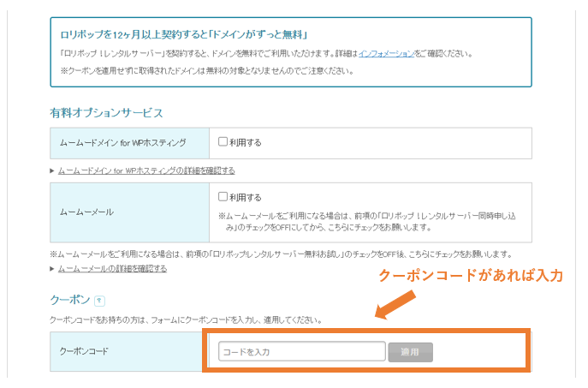Viewport: 588px width, 388px height.
Task: Click the orange arrow pointing to coupon field
Action: pos(396,306)
